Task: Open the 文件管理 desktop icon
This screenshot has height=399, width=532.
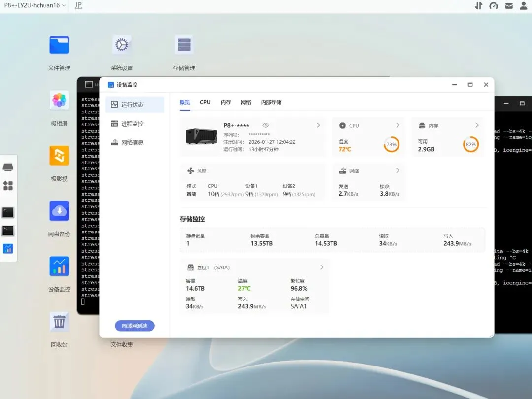Action: [59, 45]
